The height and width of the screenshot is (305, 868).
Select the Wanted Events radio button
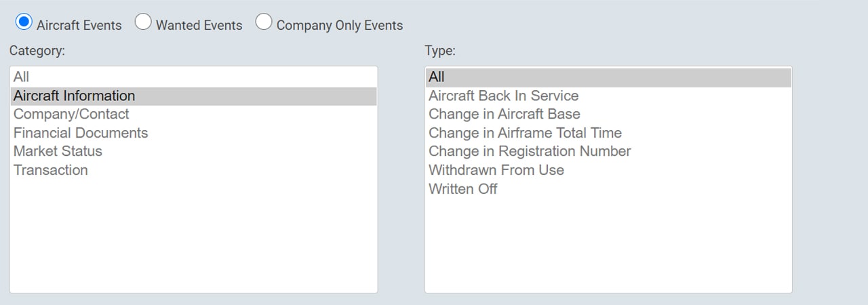click(x=143, y=22)
